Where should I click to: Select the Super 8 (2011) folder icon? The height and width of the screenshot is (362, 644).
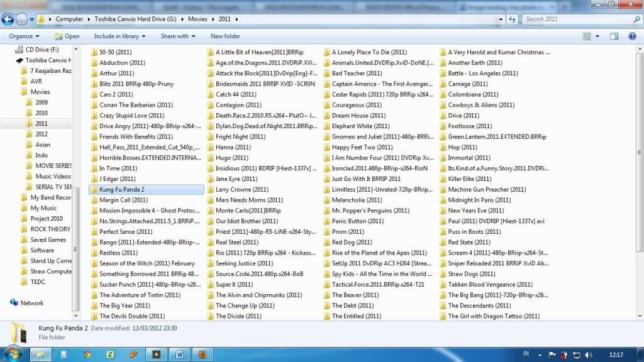click(211, 285)
